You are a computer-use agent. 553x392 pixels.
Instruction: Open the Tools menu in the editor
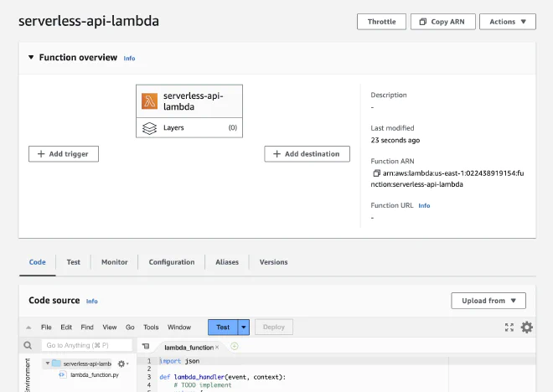click(151, 328)
